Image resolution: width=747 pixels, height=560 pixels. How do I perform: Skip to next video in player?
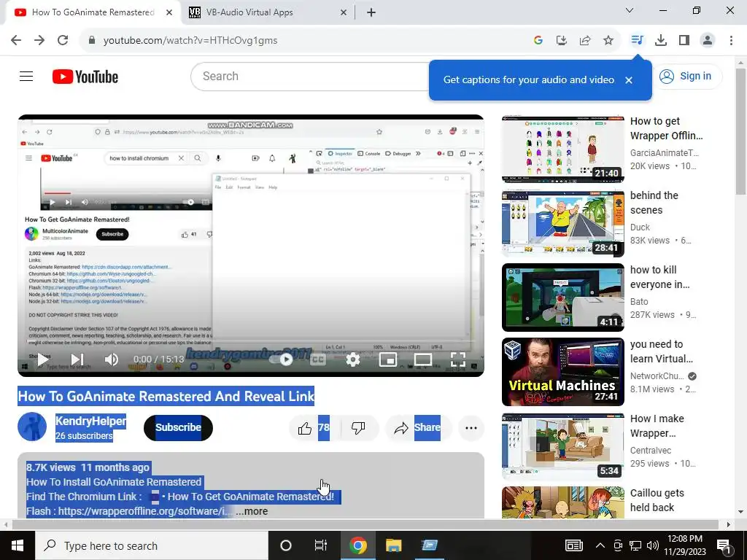tap(77, 359)
